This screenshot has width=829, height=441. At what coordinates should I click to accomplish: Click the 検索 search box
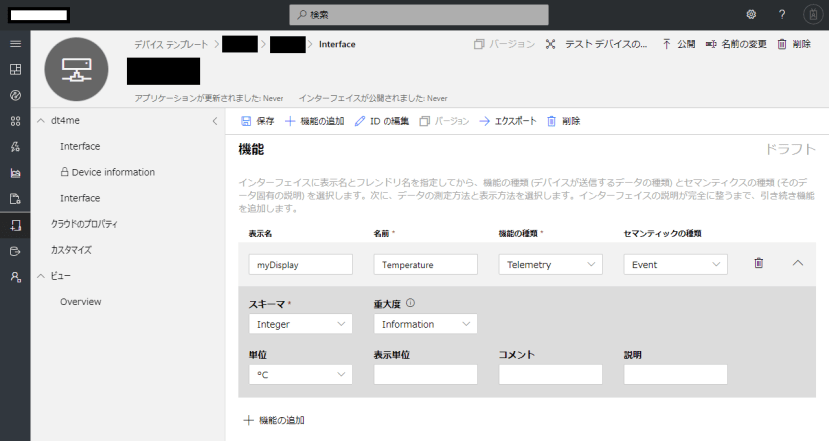[x=419, y=15]
